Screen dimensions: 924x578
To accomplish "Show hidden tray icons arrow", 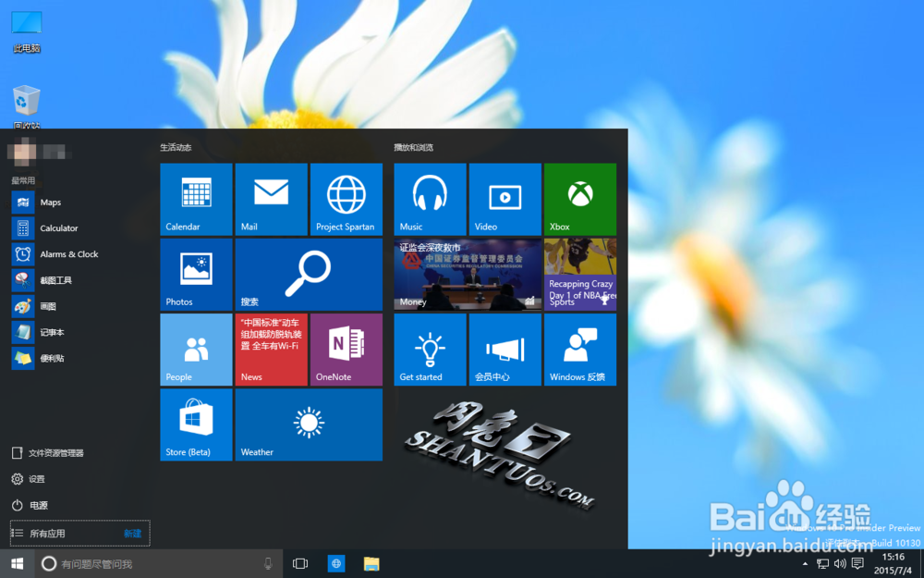I will click(x=805, y=564).
